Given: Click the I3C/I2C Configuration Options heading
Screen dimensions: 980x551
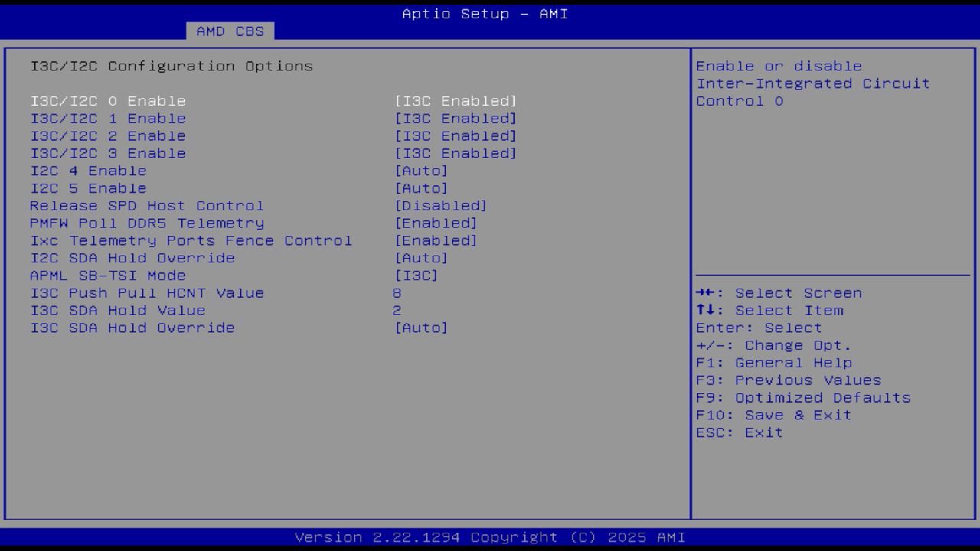Looking at the screenshot, I should pyautogui.click(x=171, y=66).
